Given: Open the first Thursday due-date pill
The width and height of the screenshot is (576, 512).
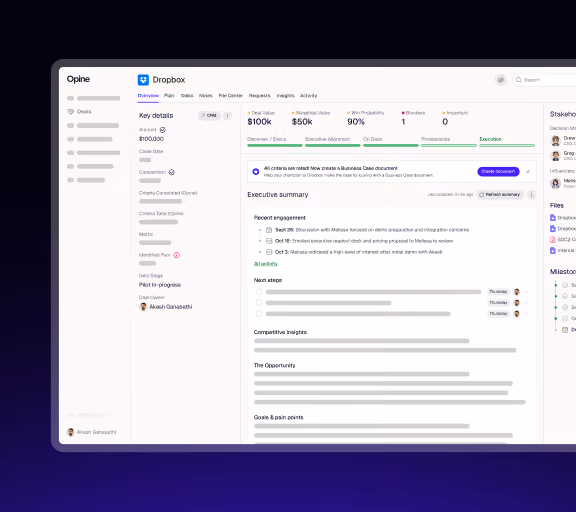Looking at the screenshot, I should (x=498, y=292).
